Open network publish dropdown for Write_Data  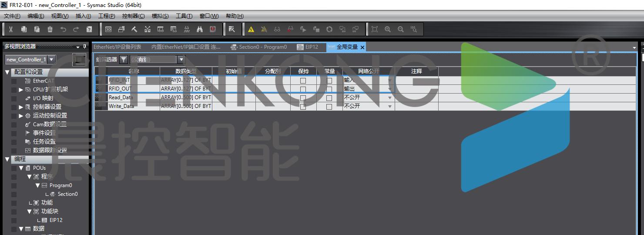click(x=390, y=107)
